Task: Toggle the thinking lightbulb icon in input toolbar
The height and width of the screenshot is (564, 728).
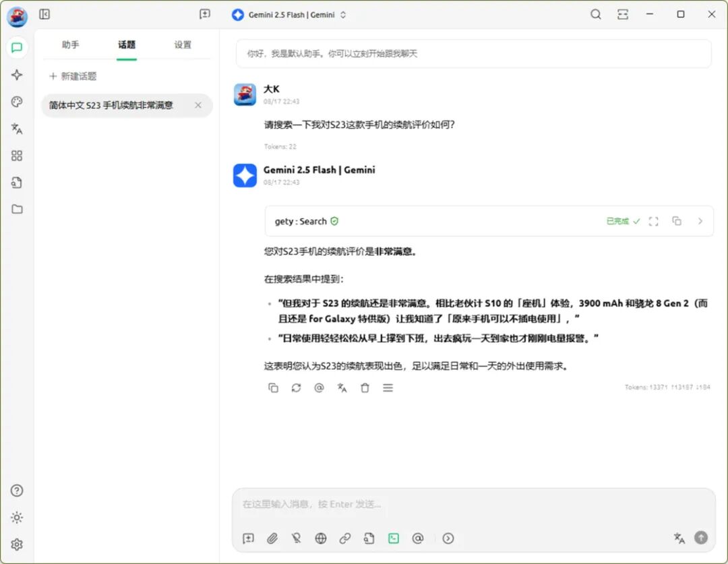Action: [296, 538]
